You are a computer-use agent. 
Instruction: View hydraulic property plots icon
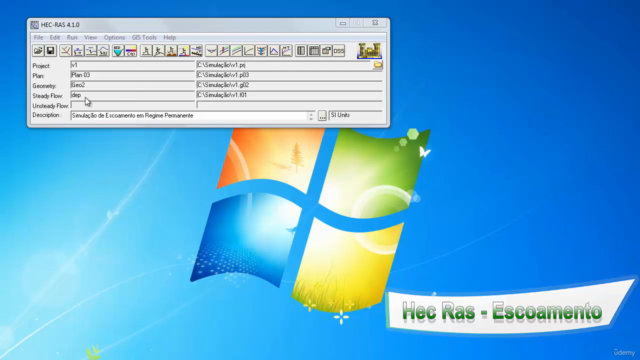(x=287, y=51)
